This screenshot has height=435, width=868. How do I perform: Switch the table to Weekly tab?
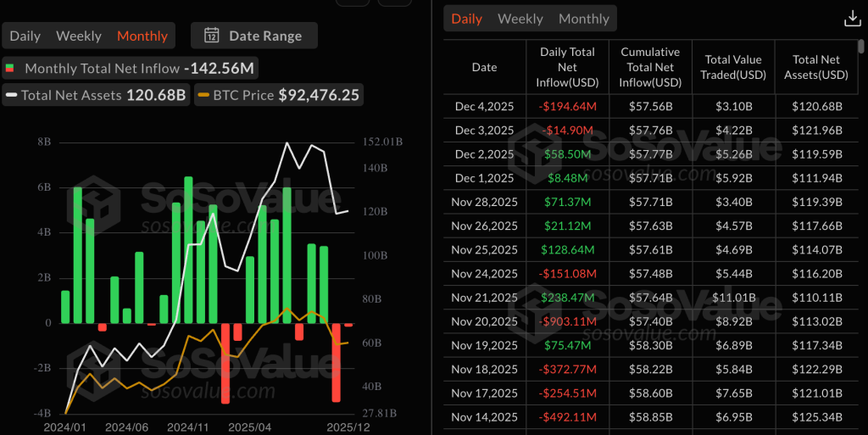point(520,19)
